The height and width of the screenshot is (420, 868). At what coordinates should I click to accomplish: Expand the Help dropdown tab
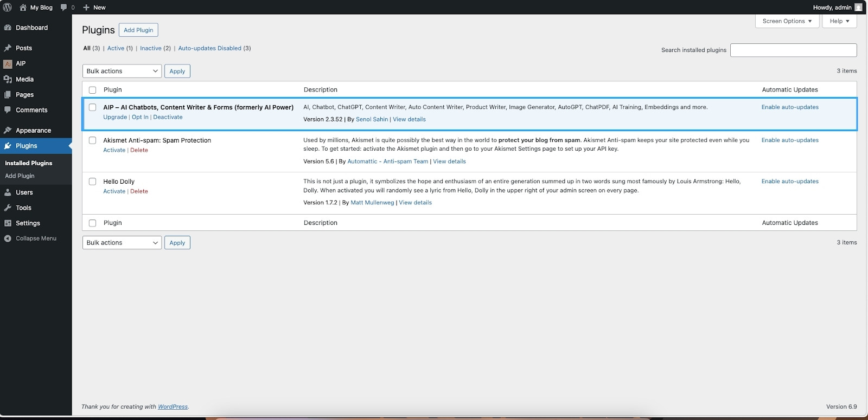point(839,21)
